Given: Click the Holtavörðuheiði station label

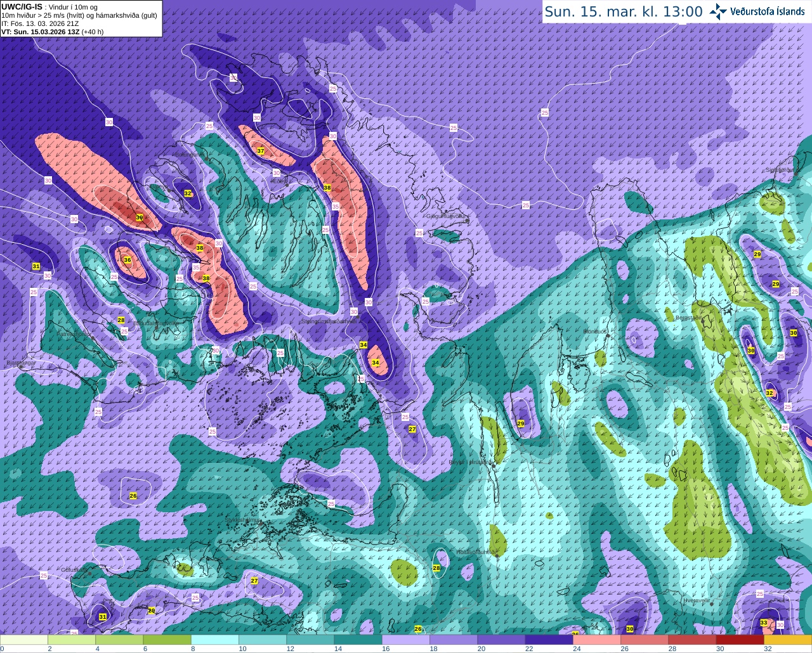Looking at the screenshot, I should coord(476,552).
